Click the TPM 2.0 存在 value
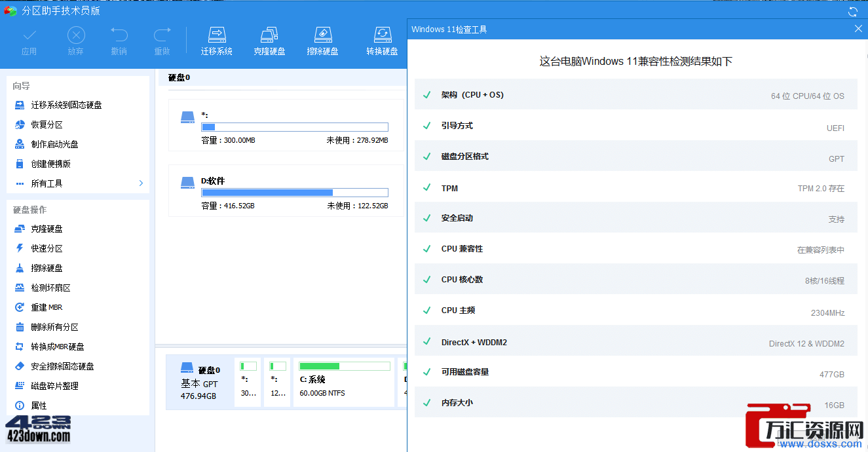868x452 pixels. click(x=821, y=189)
